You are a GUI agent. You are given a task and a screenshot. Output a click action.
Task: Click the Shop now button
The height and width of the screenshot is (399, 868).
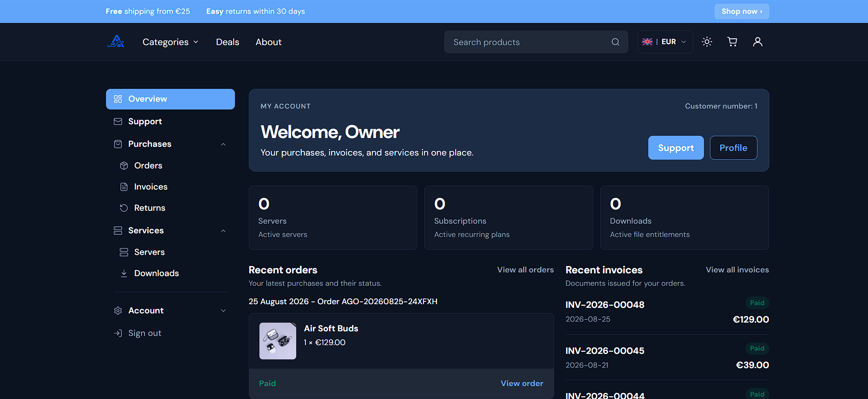(742, 12)
